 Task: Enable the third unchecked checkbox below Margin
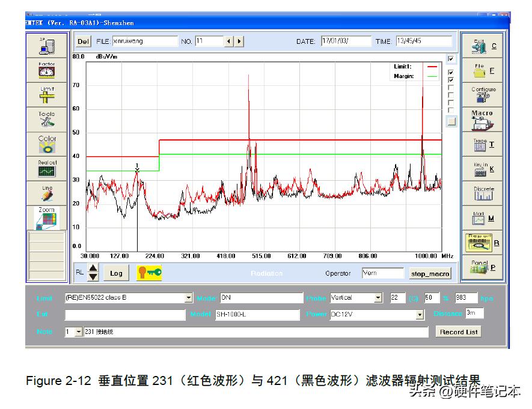point(451,102)
